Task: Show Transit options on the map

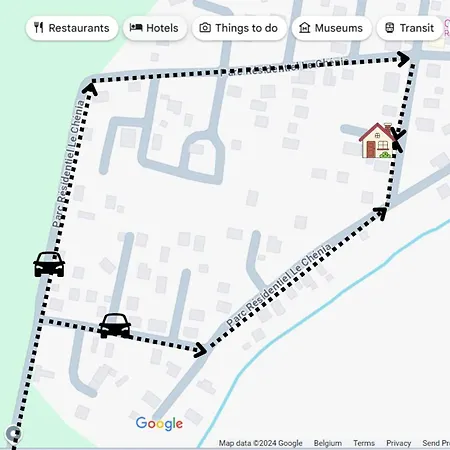Action: click(x=410, y=28)
